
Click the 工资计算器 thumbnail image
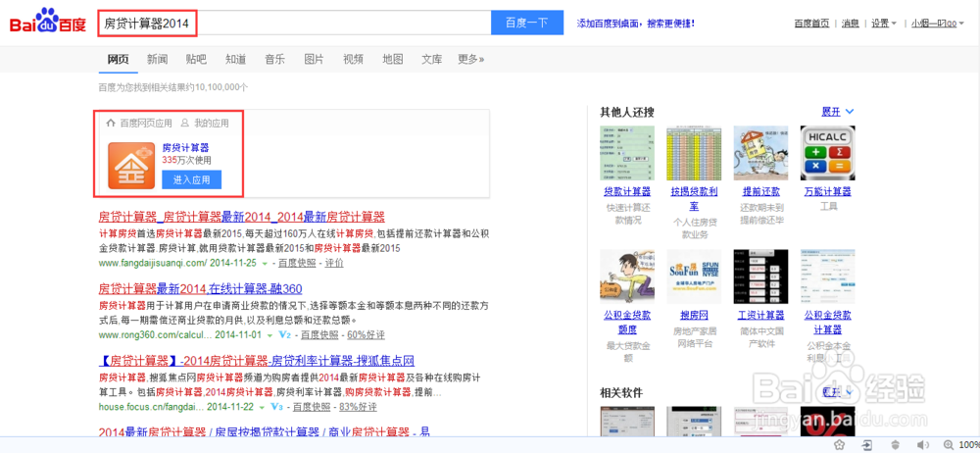[x=760, y=277]
